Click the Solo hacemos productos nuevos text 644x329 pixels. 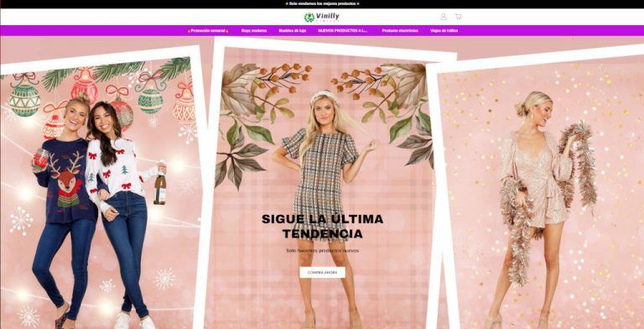[322, 250]
